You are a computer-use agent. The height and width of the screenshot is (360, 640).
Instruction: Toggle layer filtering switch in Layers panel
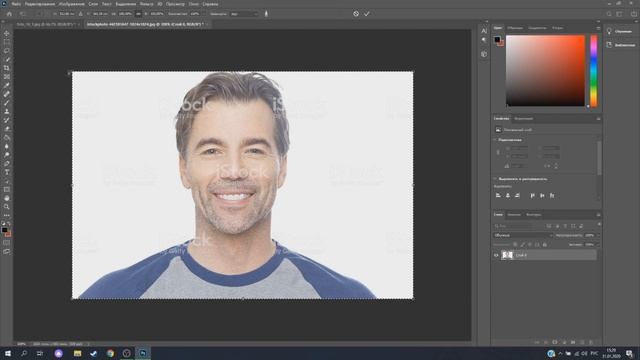click(599, 225)
